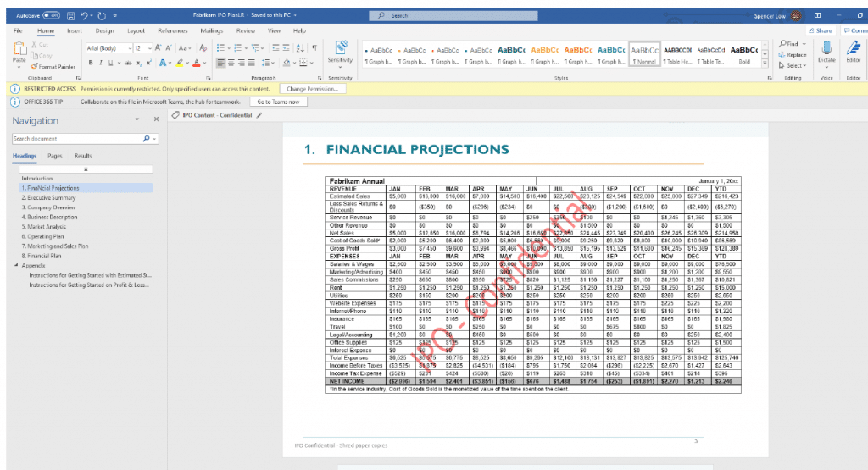Image resolution: width=868 pixels, height=470 pixels.
Task: Apply Text Effects icon
Action: 163,63
